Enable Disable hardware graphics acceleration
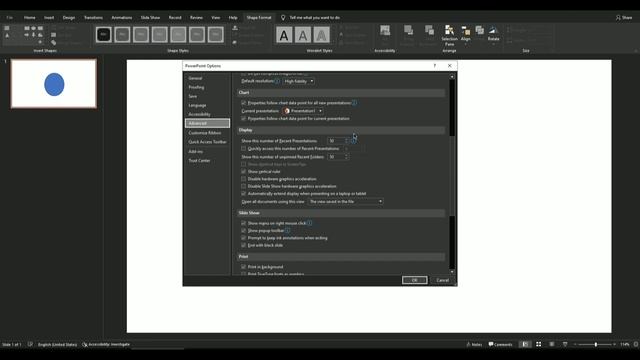 pyautogui.click(x=244, y=179)
